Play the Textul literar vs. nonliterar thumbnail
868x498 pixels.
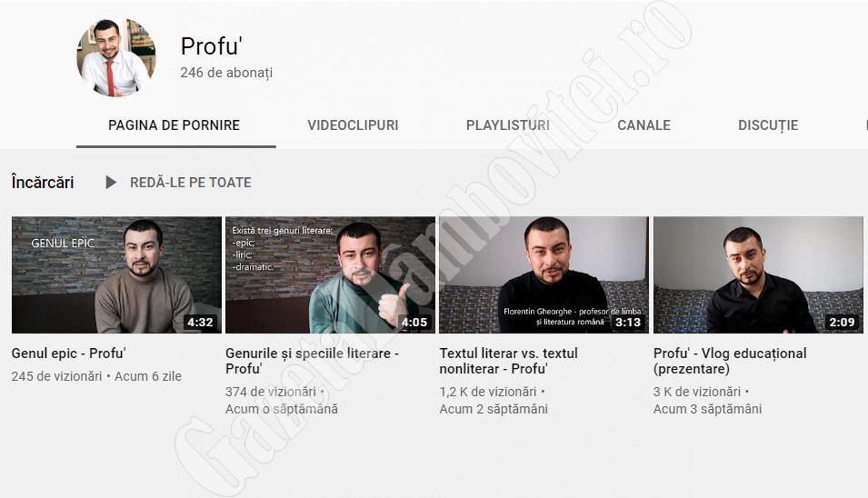pyautogui.click(x=544, y=275)
